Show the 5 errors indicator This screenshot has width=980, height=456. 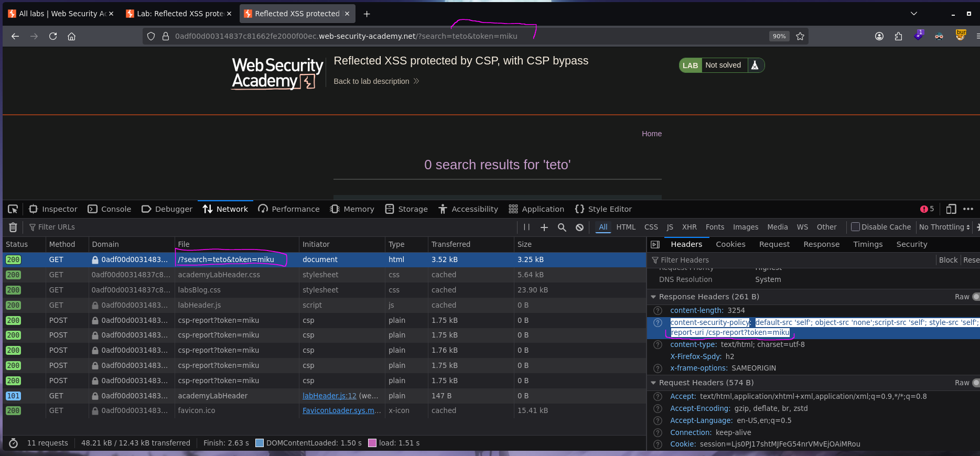[x=927, y=209]
